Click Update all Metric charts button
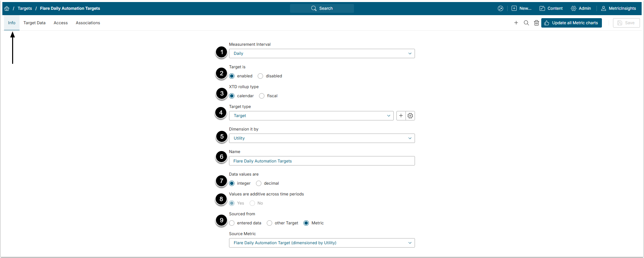The width and height of the screenshot is (644, 258). click(572, 23)
